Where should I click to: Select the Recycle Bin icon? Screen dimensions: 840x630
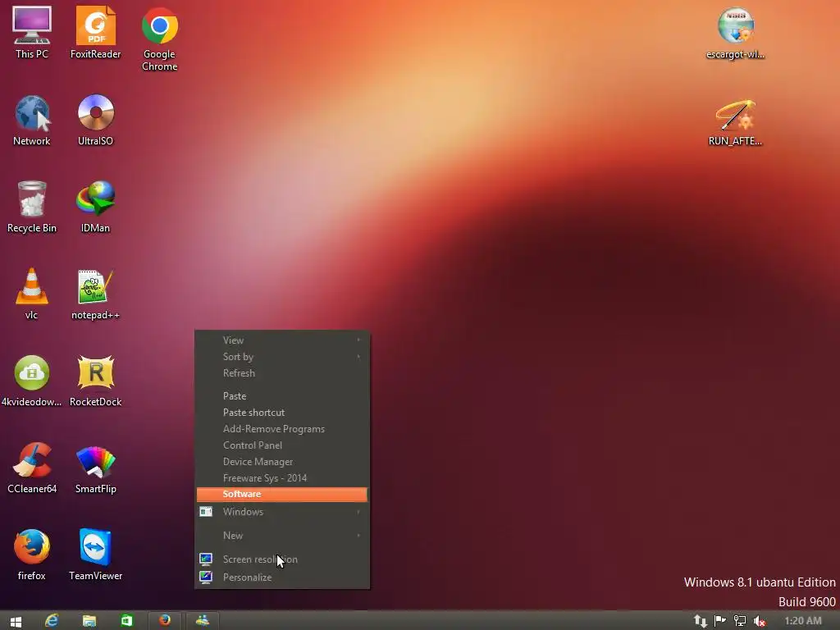pyautogui.click(x=32, y=207)
